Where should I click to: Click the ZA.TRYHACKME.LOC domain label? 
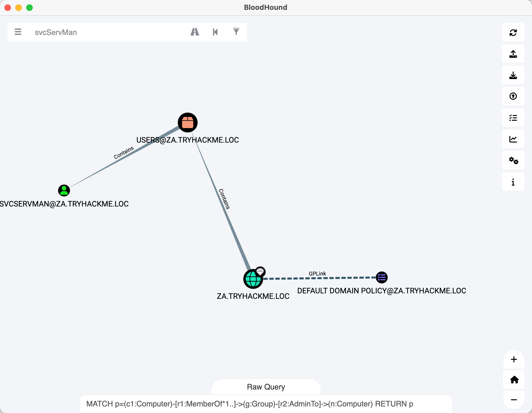point(253,296)
